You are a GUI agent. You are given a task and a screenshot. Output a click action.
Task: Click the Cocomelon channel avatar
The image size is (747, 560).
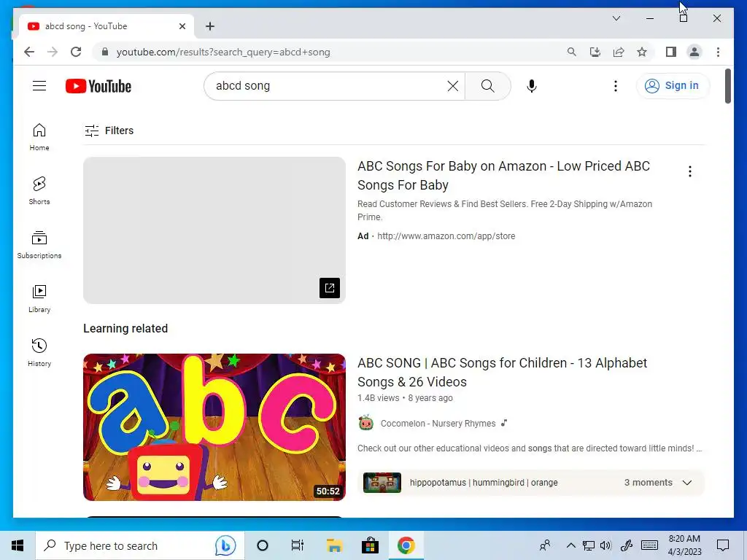tap(366, 423)
